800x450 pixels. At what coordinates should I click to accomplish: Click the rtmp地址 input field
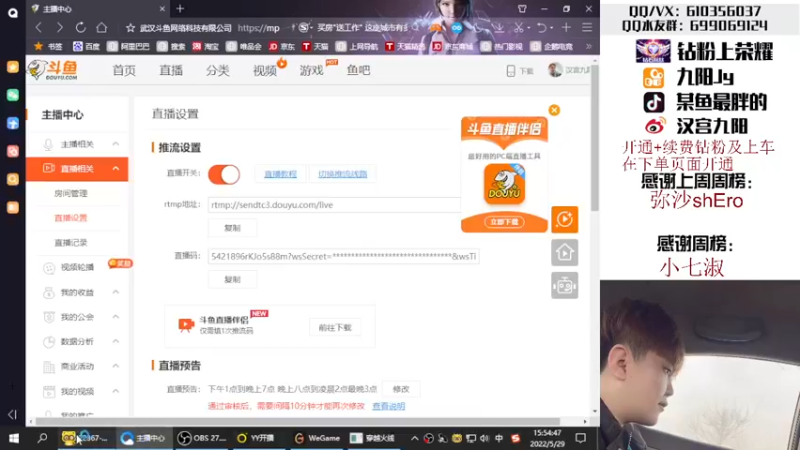tap(334, 205)
